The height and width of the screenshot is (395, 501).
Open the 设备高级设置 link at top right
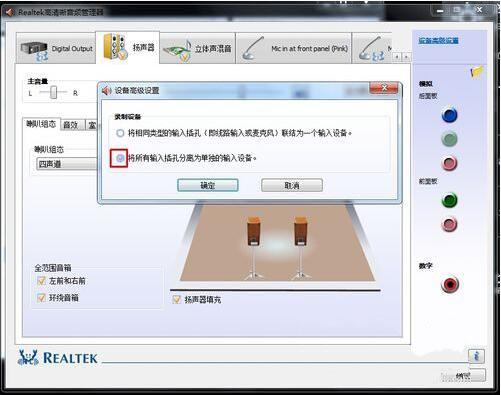(438, 41)
